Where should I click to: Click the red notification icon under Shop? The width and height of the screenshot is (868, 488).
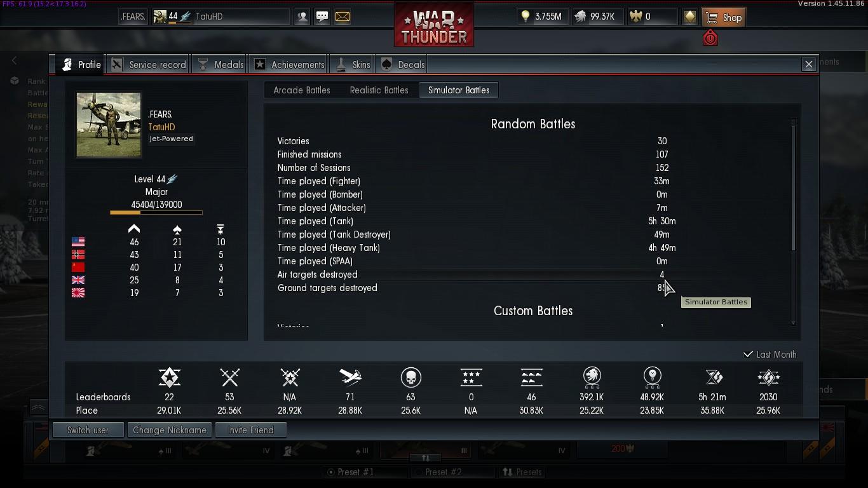click(x=710, y=38)
